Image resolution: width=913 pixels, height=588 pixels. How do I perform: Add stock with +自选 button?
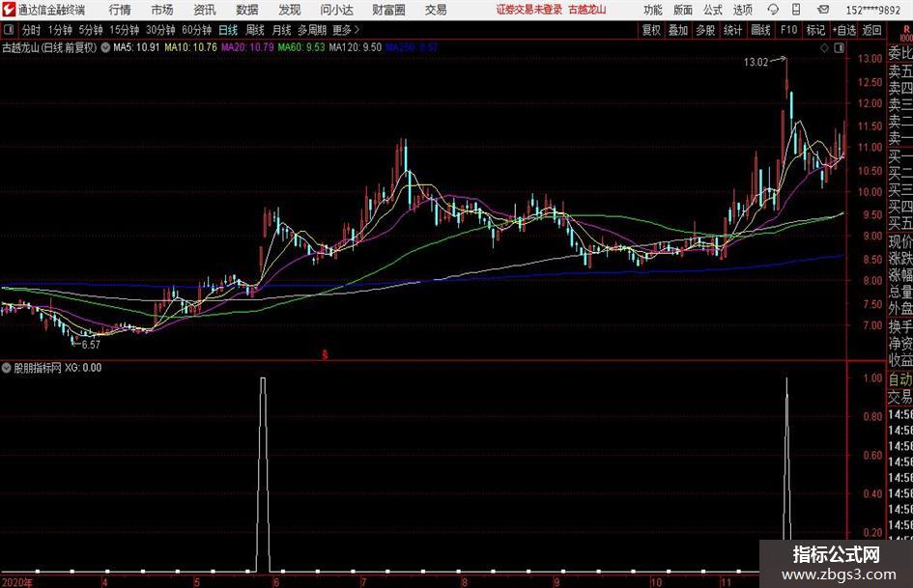[x=844, y=30]
